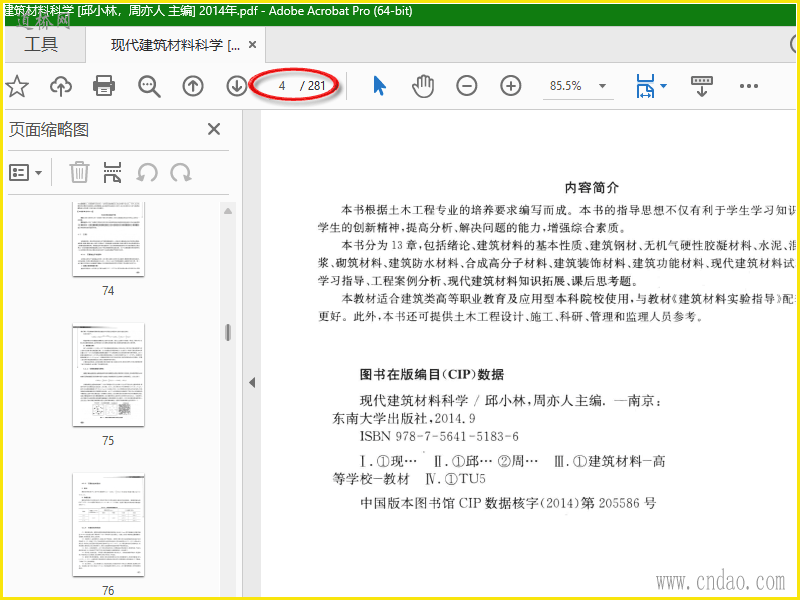The image size is (800, 600).
Task: Click the star bookmark icon
Action: [x=17, y=86]
